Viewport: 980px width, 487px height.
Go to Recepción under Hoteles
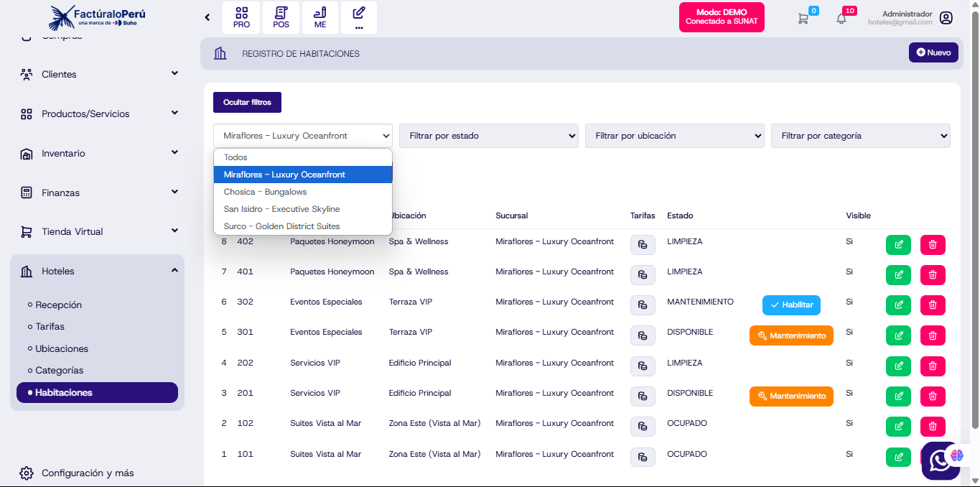pyautogui.click(x=58, y=305)
